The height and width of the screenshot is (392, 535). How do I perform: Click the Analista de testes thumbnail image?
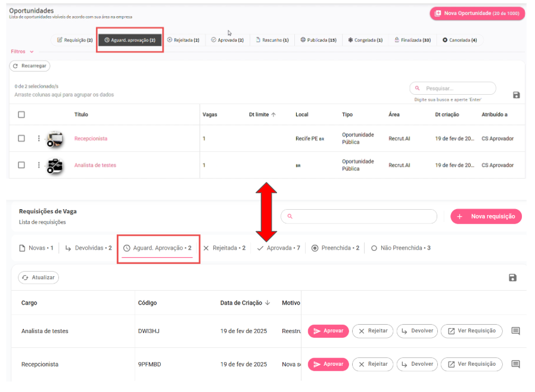coord(55,165)
